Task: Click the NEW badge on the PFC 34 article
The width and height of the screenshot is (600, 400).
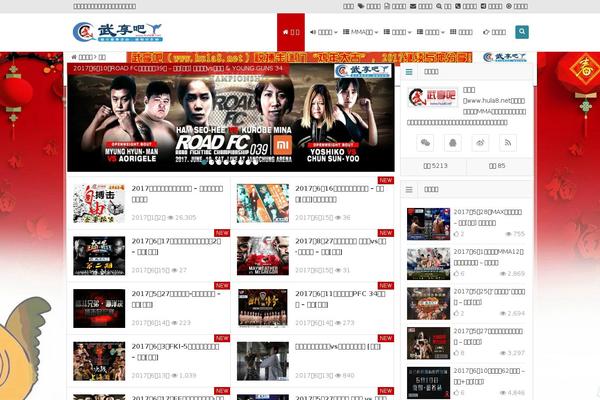Action: click(x=386, y=286)
